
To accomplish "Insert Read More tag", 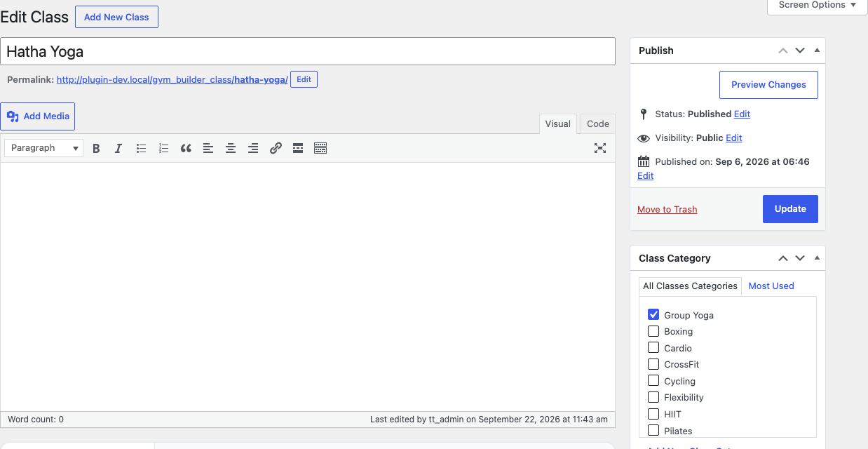I will click(x=298, y=148).
